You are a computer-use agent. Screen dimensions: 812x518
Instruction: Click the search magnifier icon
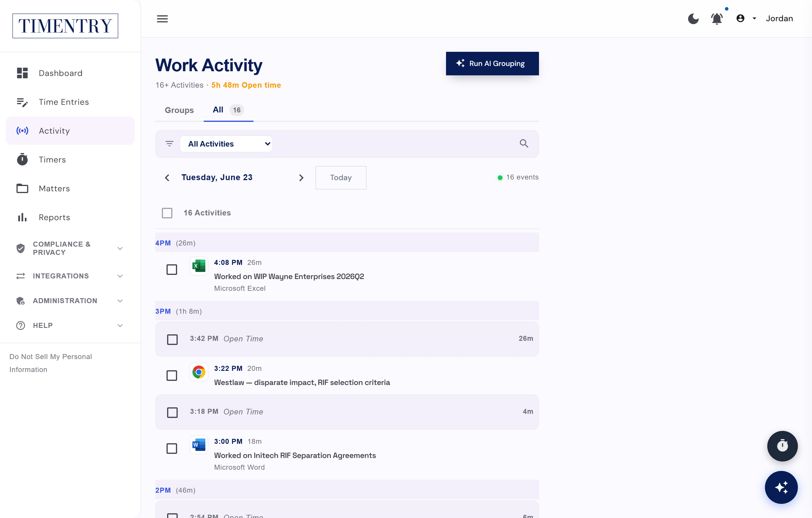click(x=524, y=144)
